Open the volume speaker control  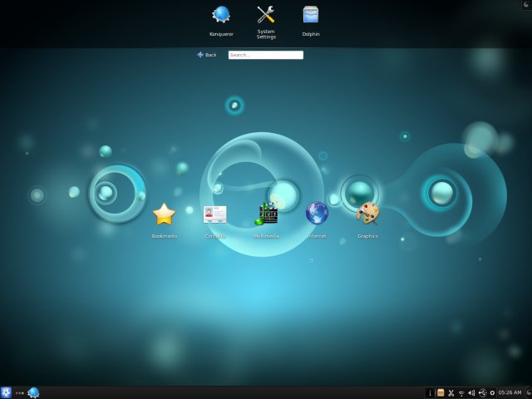click(x=471, y=392)
